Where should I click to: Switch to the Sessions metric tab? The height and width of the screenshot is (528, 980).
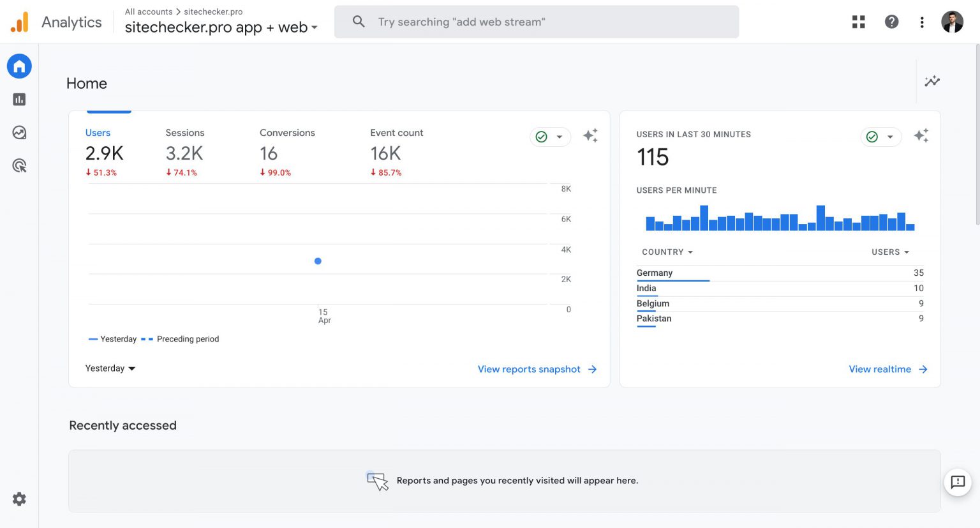tap(184, 133)
